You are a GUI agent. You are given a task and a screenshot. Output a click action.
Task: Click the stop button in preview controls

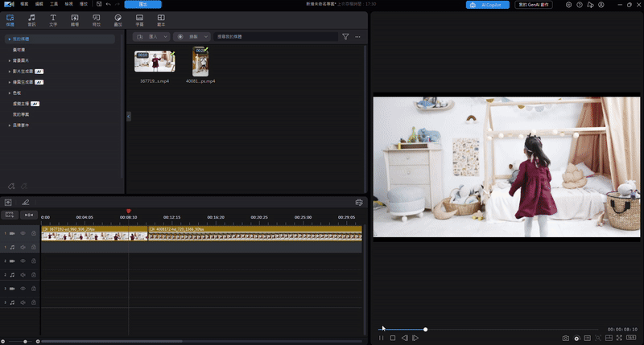point(393,338)
